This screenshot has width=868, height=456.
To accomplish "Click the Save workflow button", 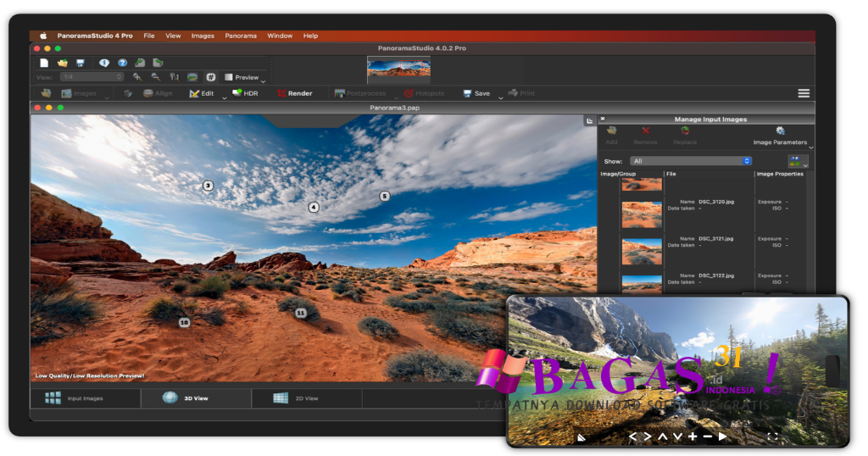I will 476,93.
